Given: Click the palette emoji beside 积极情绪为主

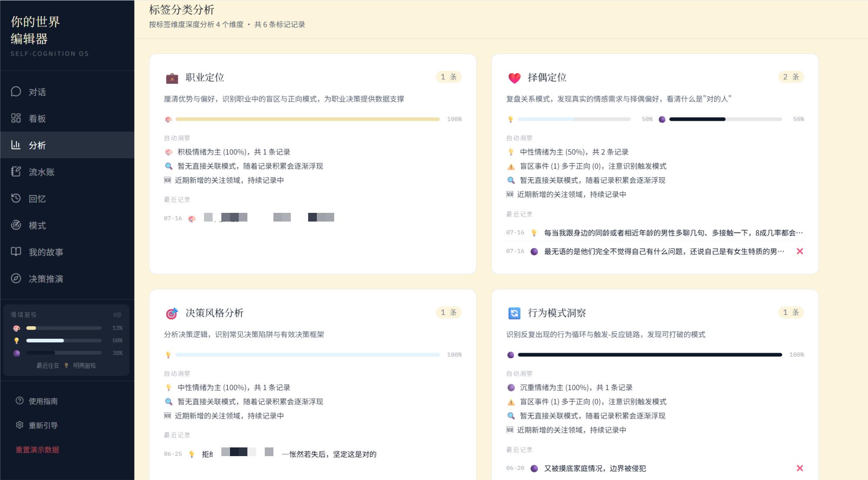Looking at the screenshot, I should tap(168, 152).
